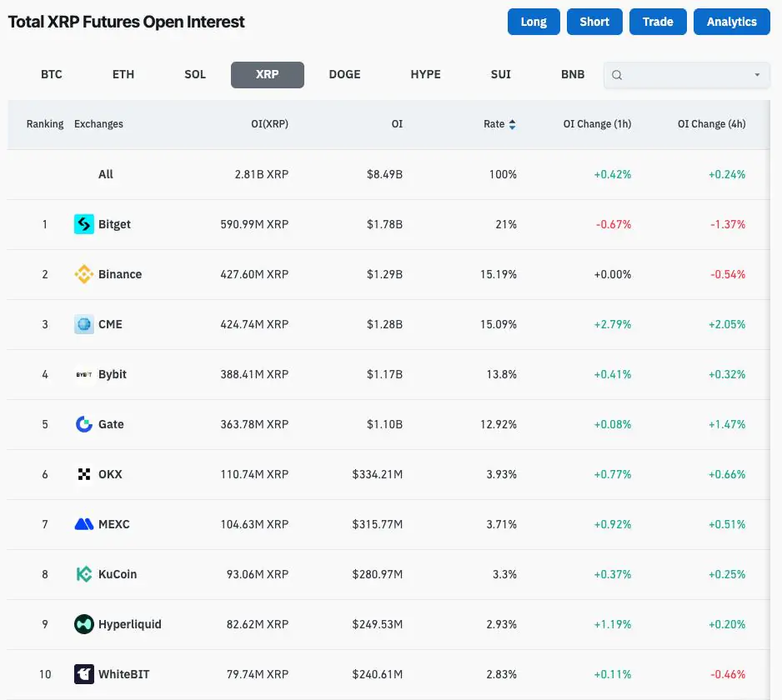Click the Hyperliquid exchange logo
This screenshot has width=782, height=700.
pyautogui.click(x=83, y=624)
